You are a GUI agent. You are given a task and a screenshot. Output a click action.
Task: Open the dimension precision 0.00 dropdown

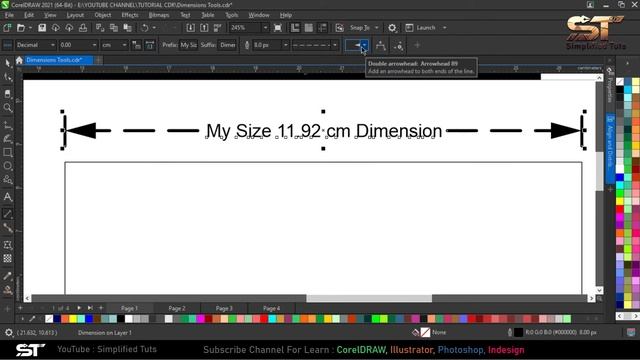click(x=94, y=45)
